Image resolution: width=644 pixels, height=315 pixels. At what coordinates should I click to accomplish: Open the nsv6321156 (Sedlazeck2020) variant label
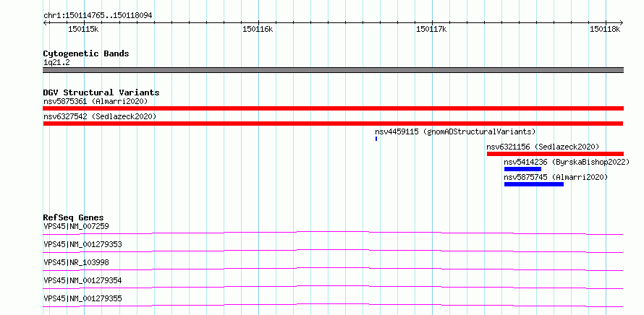coord(543,147)
